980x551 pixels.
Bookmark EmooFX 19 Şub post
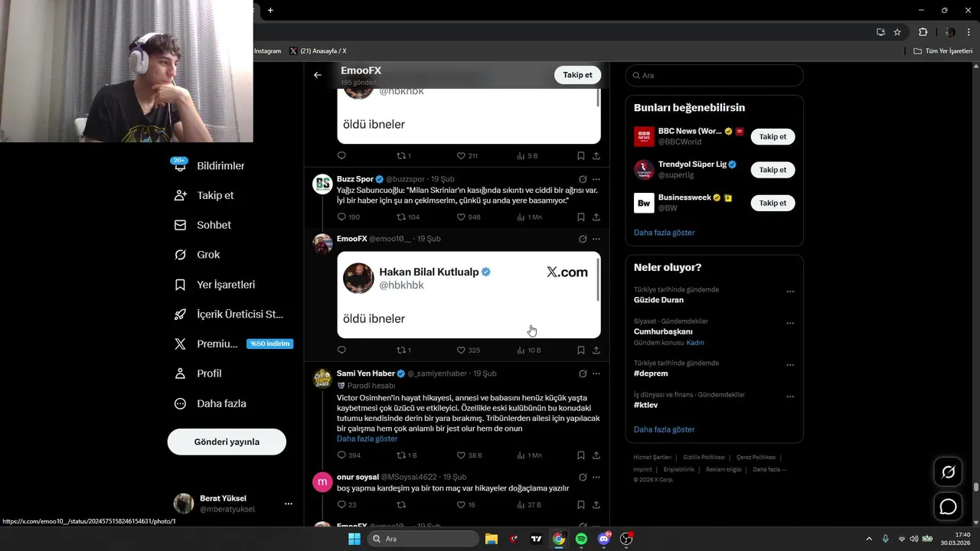point(581,350)
